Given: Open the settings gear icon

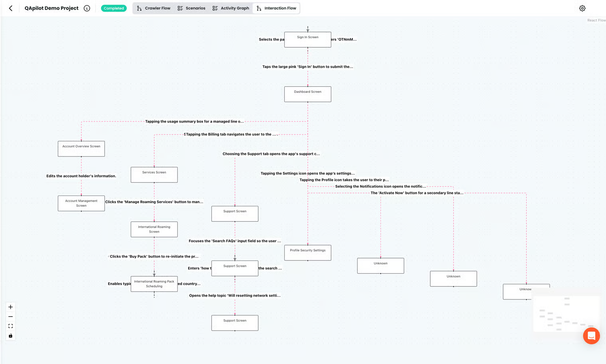Looking at the screenshot, I should click(582, 8).
